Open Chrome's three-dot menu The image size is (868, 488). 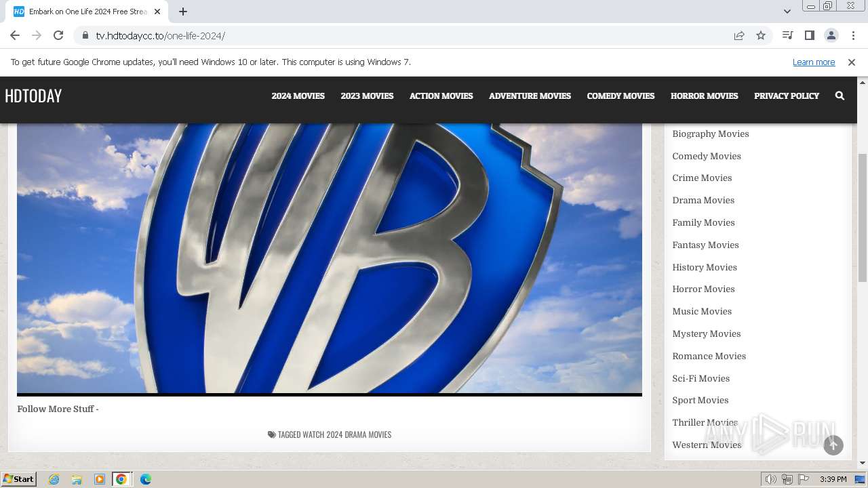(853, 35)
